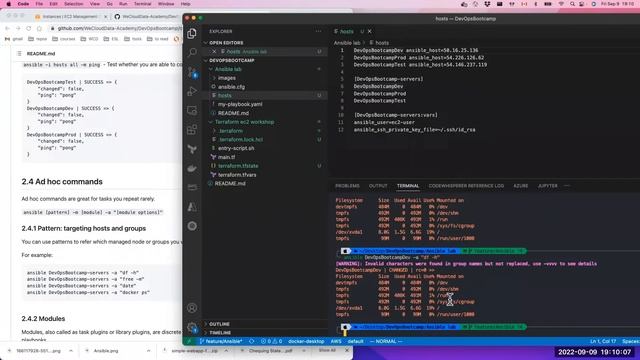Viewport: 640px width, 360px height.
Task: Open the Manage gear icon
Action: click(x=192, y=327)
